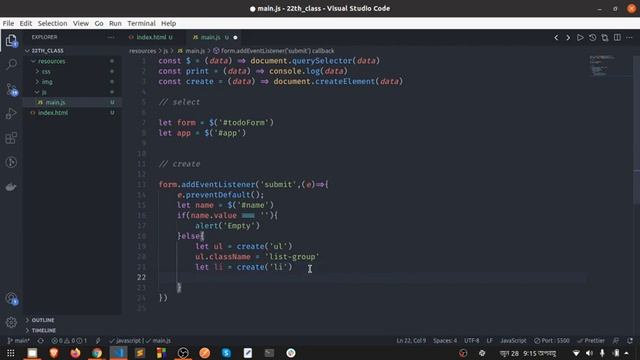This screenshot has height=360, width=640.
Task: Open the Docker view in activity bar
Action: click(x=11, y=187)
